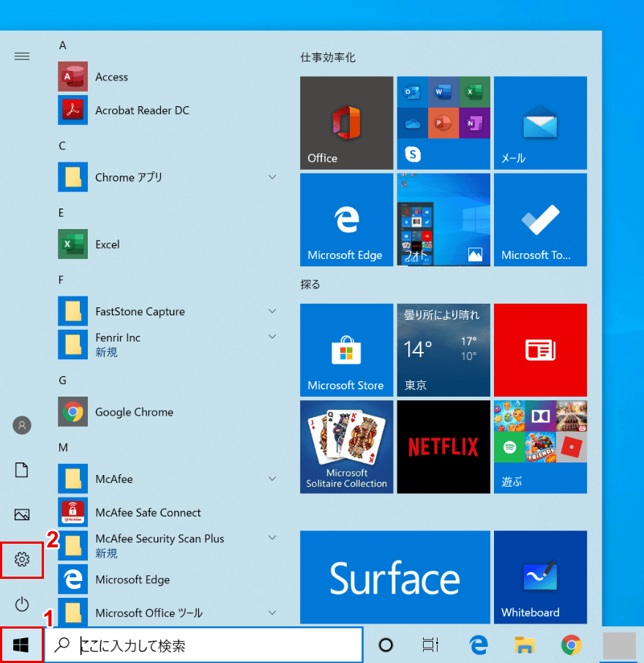Open the Pictures folder shortcut icon
Viewport: 644px width, 663px height.
pyautogui.click(x=21, y=514)
